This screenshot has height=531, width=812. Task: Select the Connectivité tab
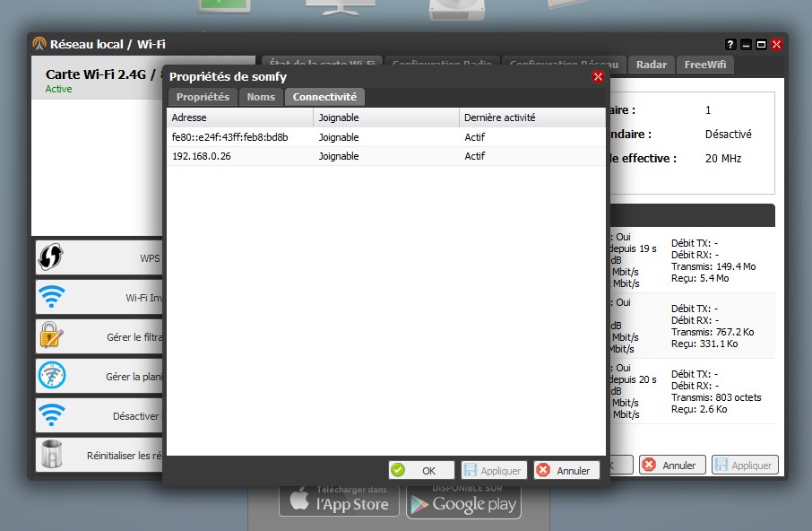(x=324, y=97)
